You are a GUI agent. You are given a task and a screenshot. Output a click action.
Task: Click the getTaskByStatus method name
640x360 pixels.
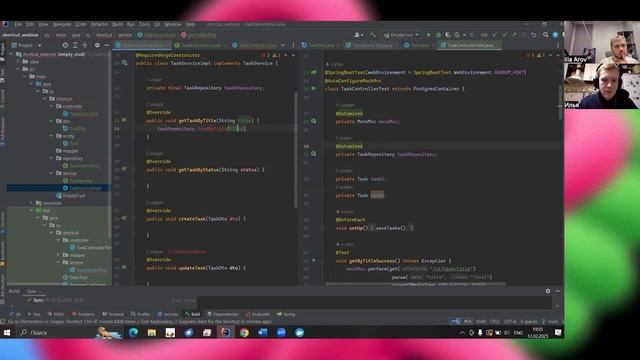coord(198,170)
